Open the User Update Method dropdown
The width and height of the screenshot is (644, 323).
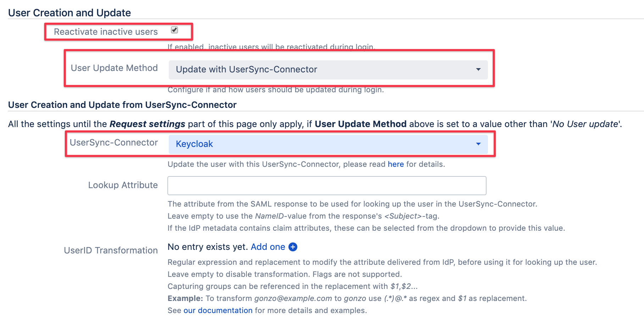328,70
